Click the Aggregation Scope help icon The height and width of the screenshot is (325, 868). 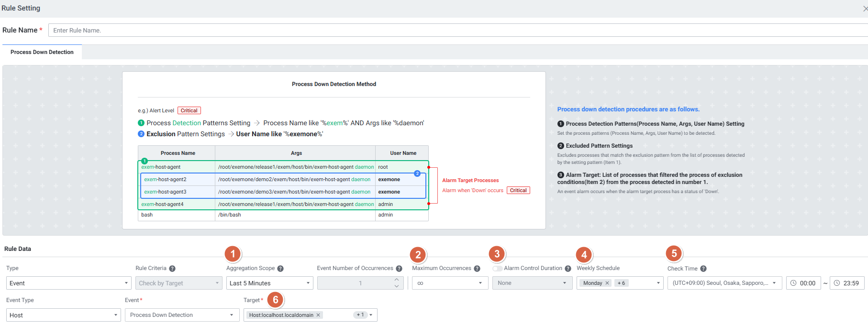pyautogui.click(x=280, y=269)
